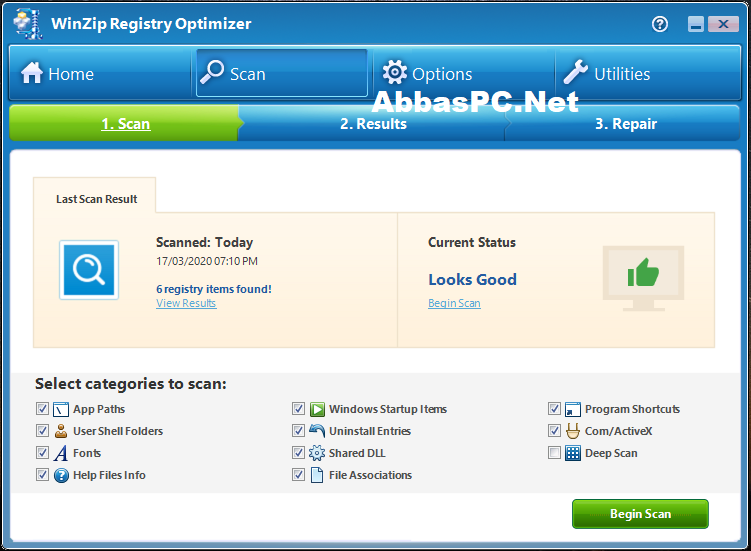Viewport: 751px width, 551px height.
Task: Click the "Looks Good" status text
Action: [472, 279]
